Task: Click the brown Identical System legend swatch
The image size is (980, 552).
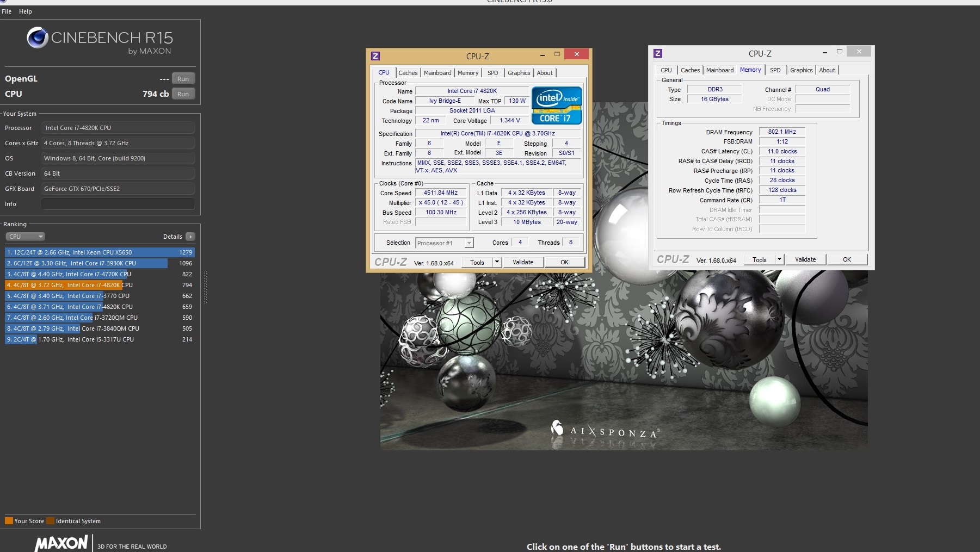Action: pyautogui.click(x=51, y=521)
